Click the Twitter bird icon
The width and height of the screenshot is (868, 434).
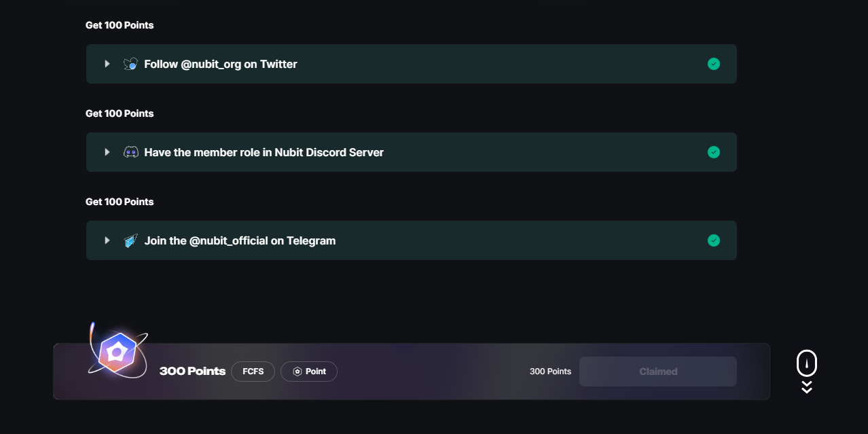pyautogui.click(x=130, y=64)
